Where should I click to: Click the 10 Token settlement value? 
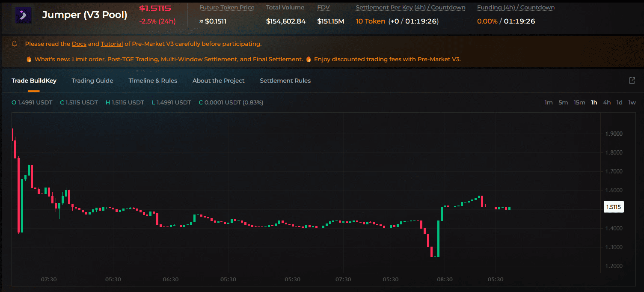click(x=371, y=21)
